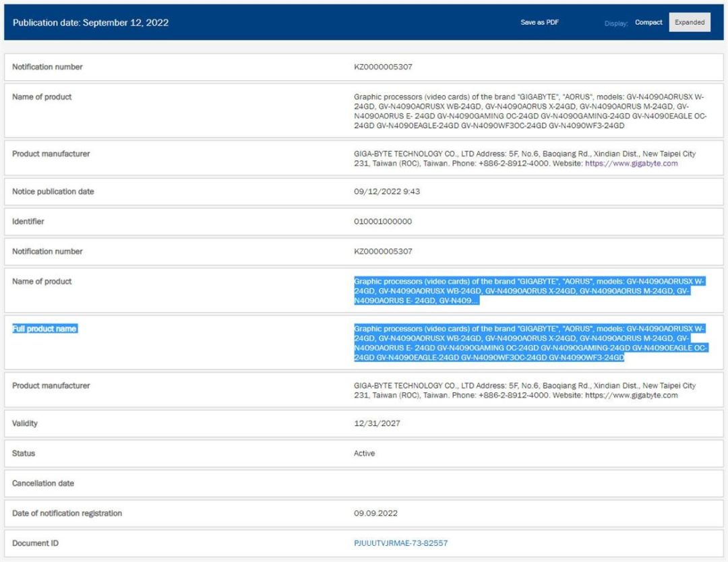Open the www.gigabyte.com website link
This screenshot has width=728, height=562.
point(631,163)
